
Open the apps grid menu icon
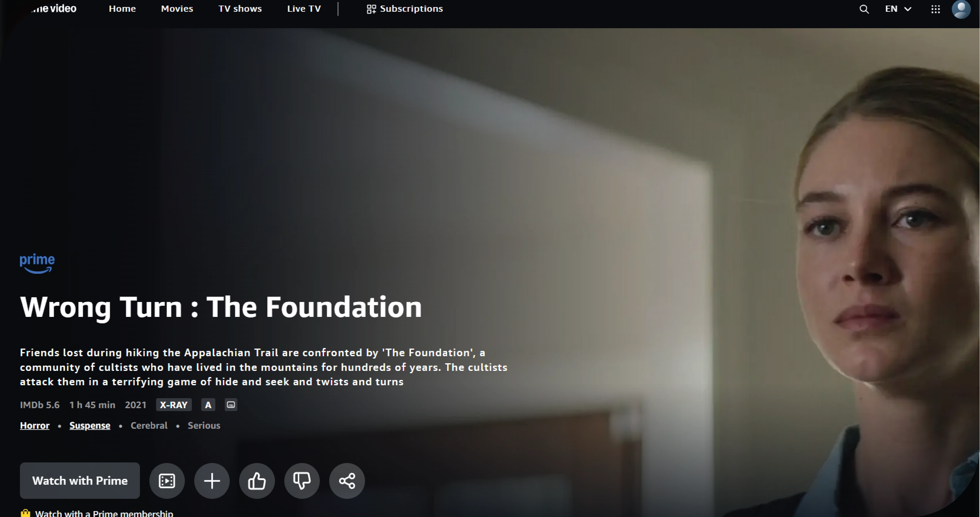[x=935, y=9]
